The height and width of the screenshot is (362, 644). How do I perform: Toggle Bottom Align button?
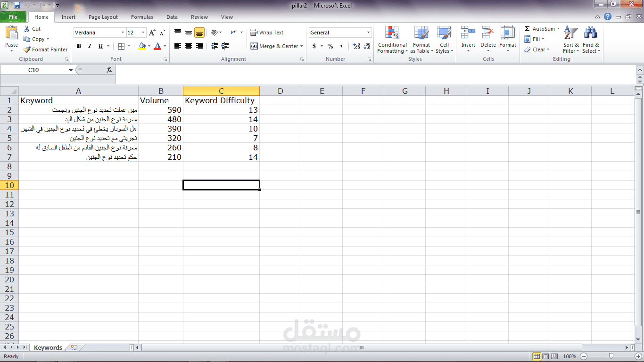click(x=199, y=33)
